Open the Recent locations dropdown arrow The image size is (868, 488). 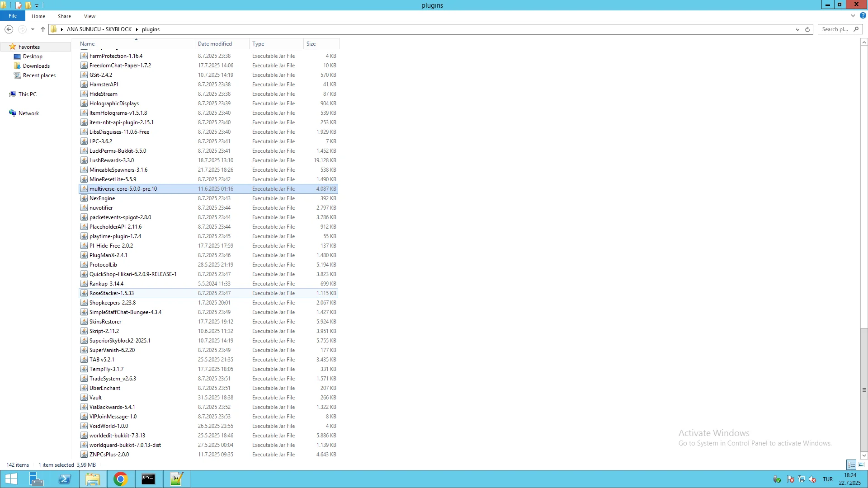coord(33,29)
